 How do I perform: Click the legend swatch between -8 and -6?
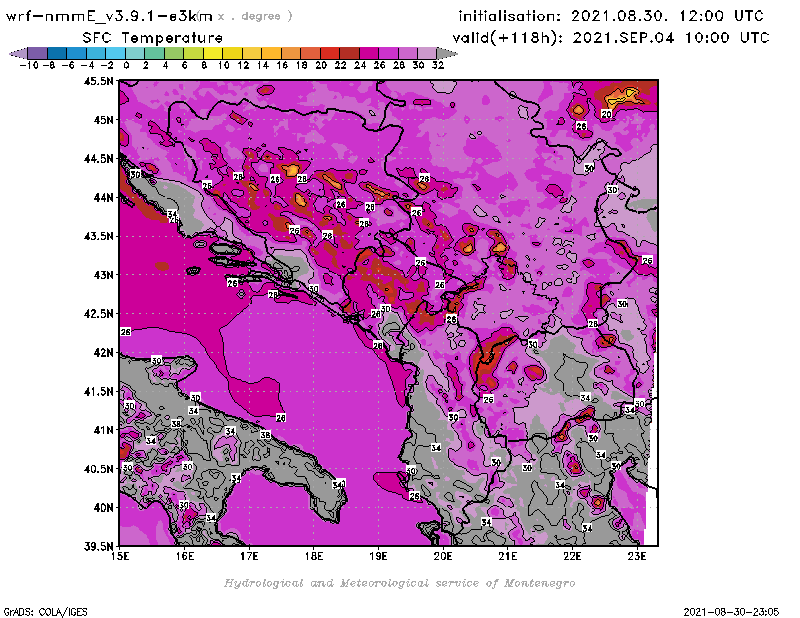coord(57,53)
